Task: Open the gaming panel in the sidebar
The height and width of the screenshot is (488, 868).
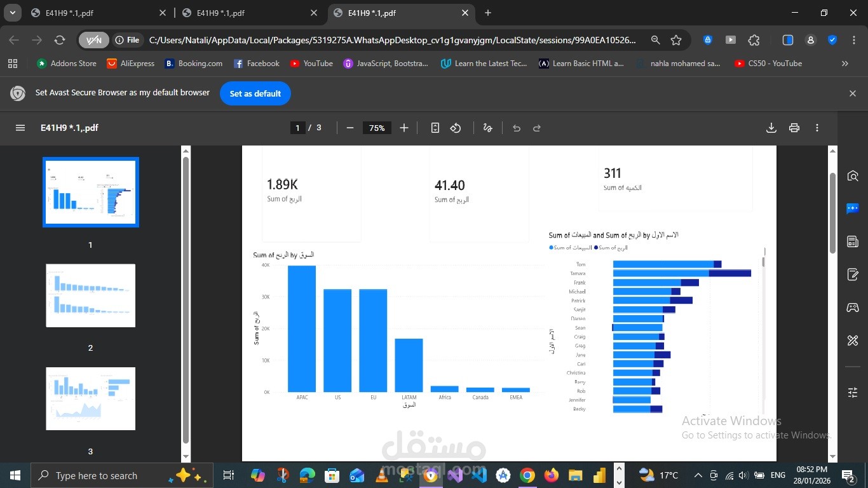Action: point(853,307)
